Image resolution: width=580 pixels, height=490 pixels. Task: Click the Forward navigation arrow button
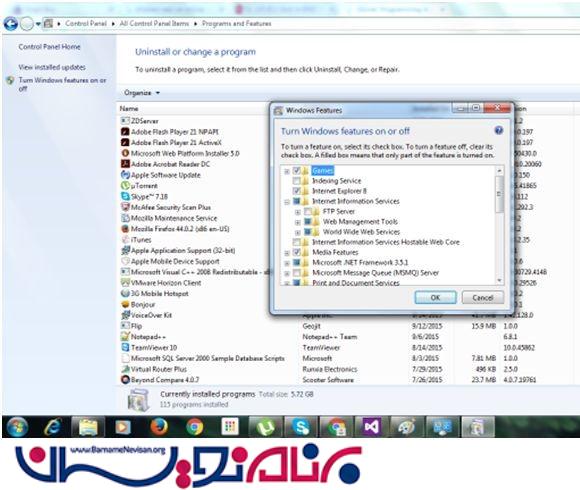click(x=27, y=24)
